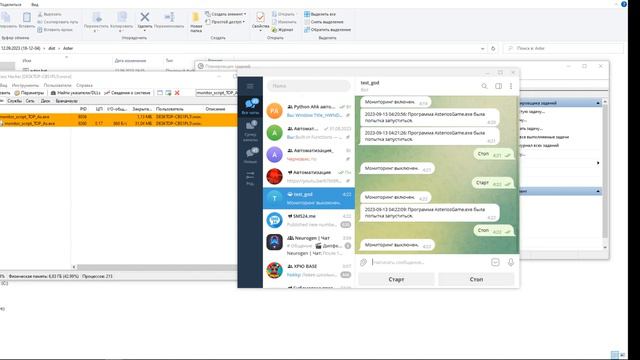Open the Пользователи menu in Process Hacker
The width and height of the screenshot is (640, 360).
pyautogui.click(x=57, y=85)
